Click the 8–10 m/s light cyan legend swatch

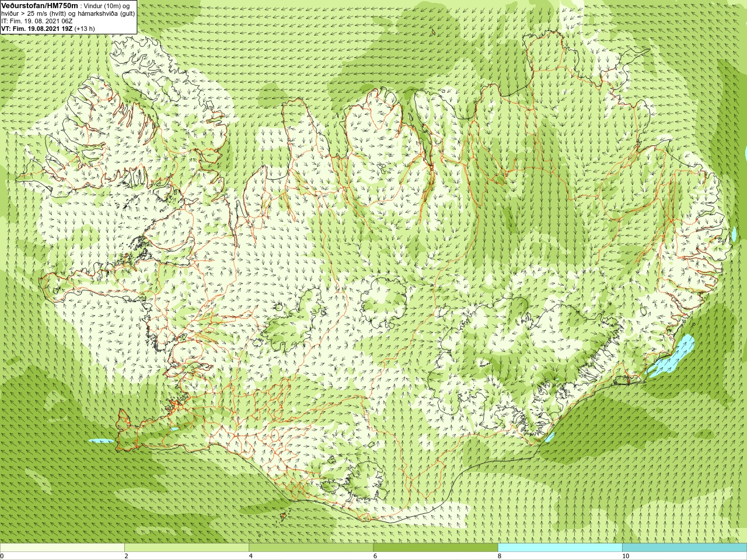click(x=560, y=548)
